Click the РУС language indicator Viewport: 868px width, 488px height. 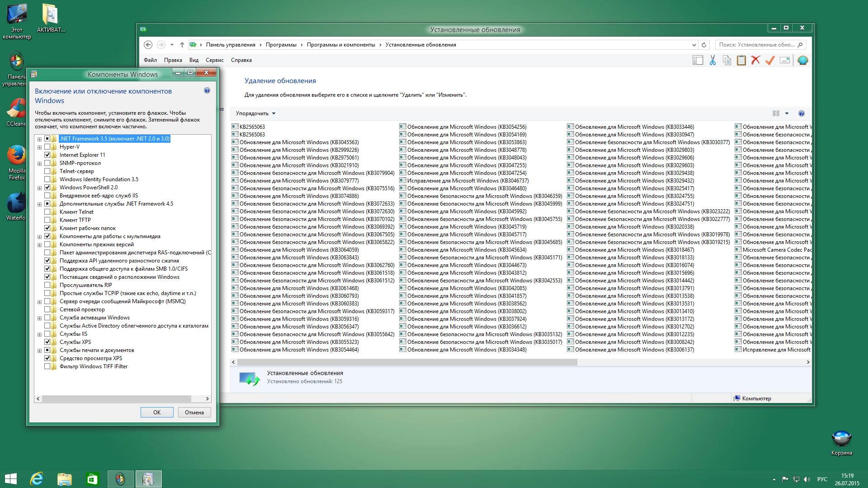coord(822,479)
